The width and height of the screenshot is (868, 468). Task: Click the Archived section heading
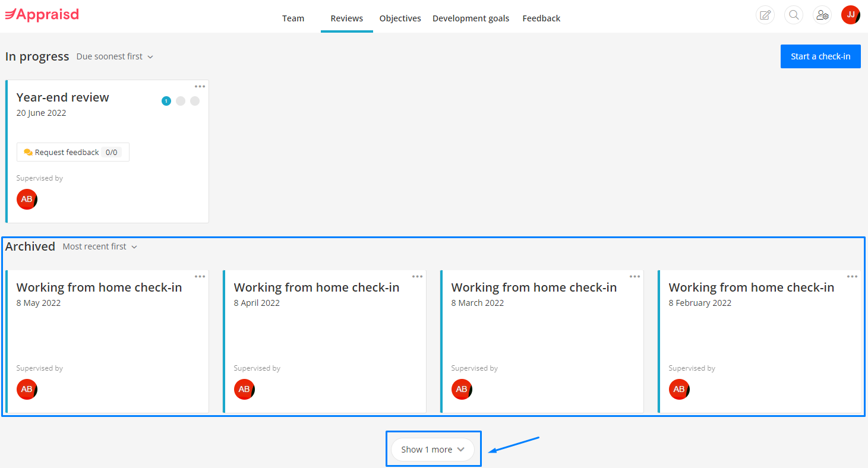point(30,246)
